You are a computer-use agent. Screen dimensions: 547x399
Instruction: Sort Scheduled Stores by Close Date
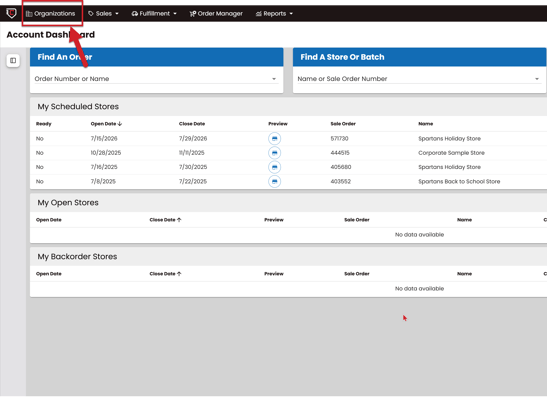[192, 124]
